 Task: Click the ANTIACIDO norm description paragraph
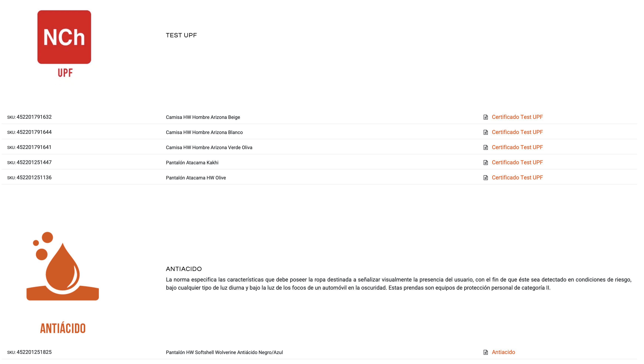click(x=399, y=284)
